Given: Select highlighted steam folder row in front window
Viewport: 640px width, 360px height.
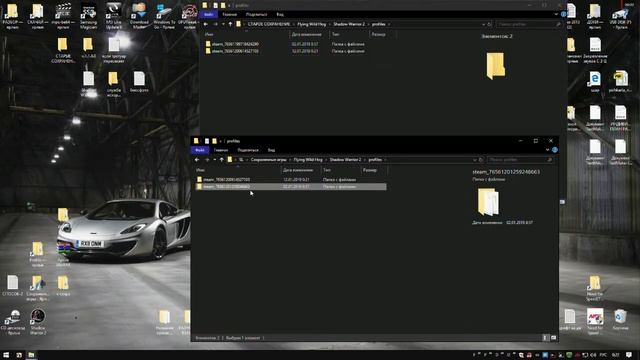Looking at the screenshot, I should tap(290, 187).
